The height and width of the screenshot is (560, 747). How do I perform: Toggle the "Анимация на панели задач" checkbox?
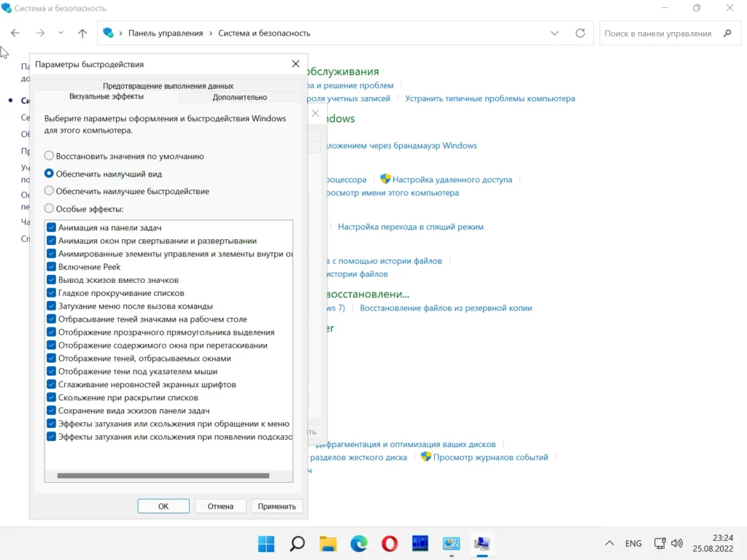(x=52, y=227)
